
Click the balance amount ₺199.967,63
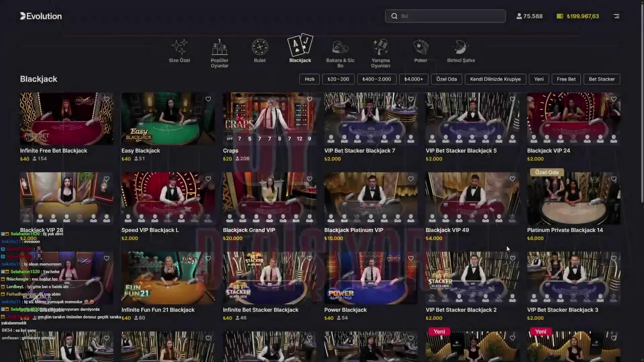[583, 16]
